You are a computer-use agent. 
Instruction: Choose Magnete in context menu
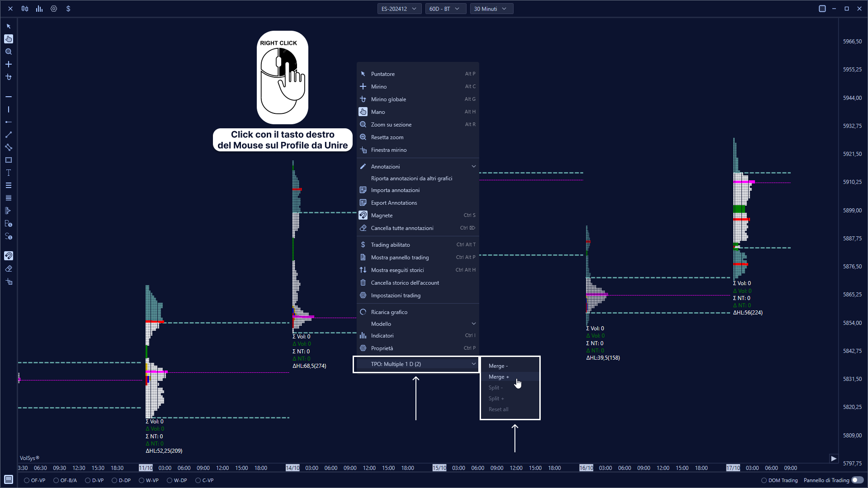[418, 216]
